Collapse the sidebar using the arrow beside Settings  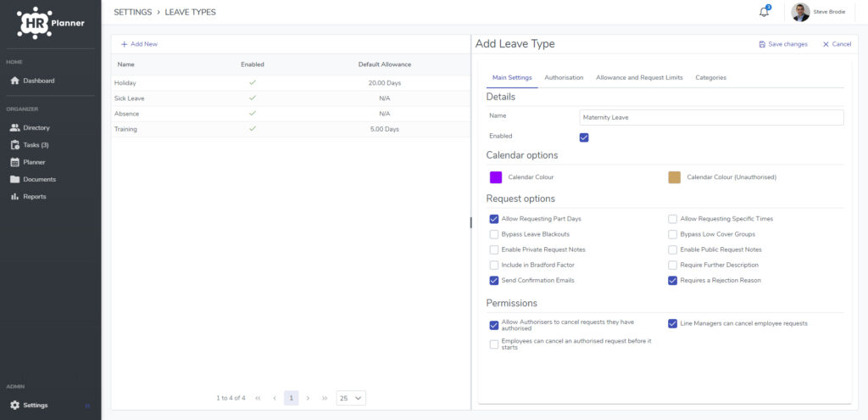coord(87,406)
